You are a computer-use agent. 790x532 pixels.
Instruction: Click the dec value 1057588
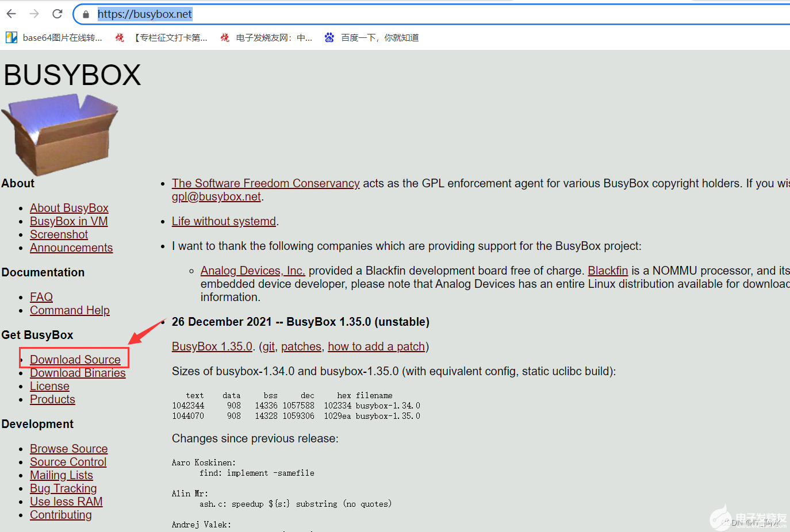298,406
